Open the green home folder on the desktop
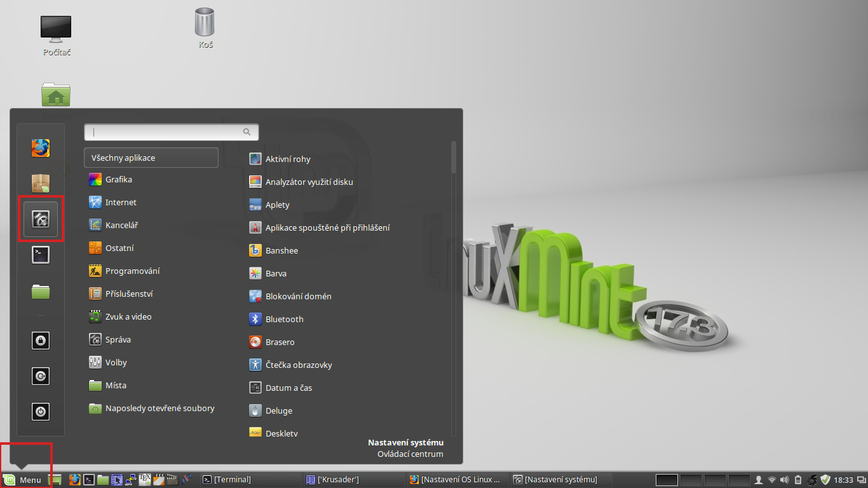Viewport: 868px width, 488px height. coord(56,94)
